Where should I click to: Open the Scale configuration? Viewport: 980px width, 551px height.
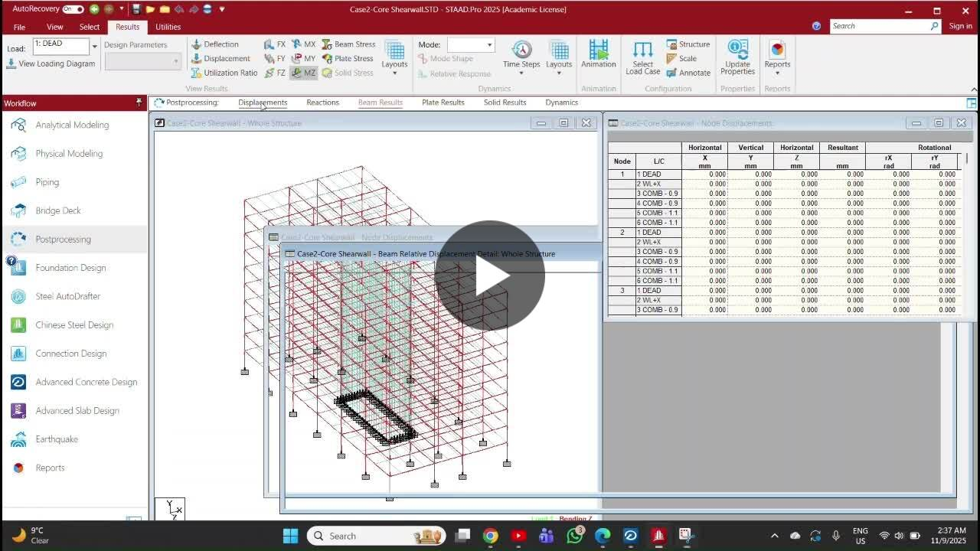click(x=681, y=59)
